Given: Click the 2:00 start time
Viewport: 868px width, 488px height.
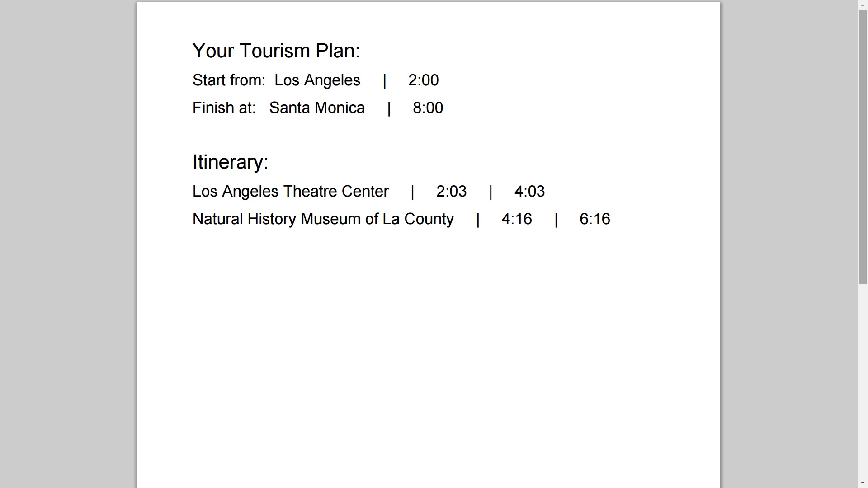Looking at the screenshot, I should pos(423,80).
